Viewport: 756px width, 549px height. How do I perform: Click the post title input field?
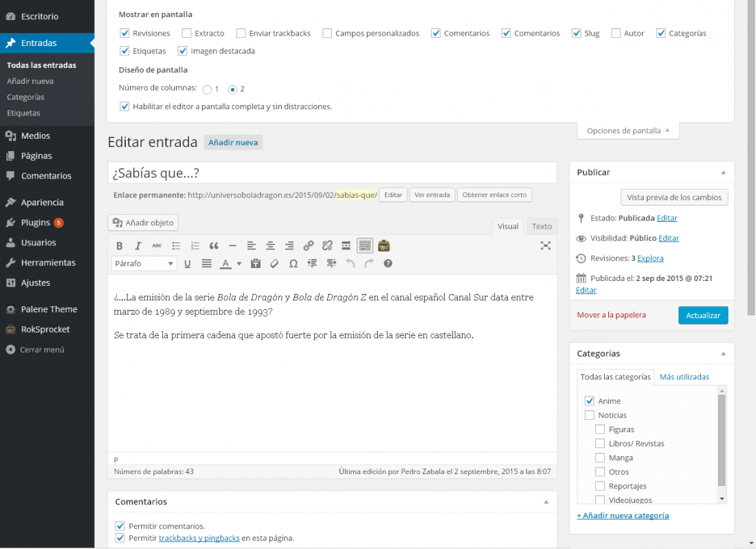point(332,172)
